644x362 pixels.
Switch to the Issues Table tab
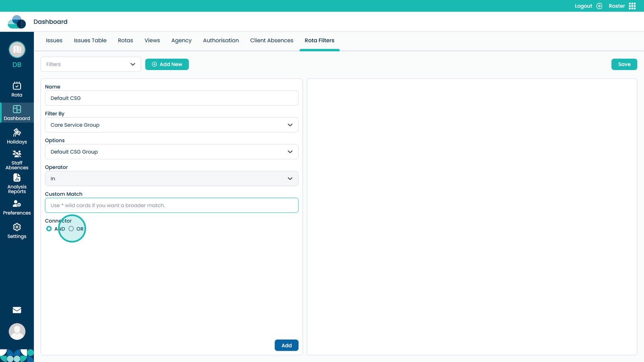pos(90,41)
